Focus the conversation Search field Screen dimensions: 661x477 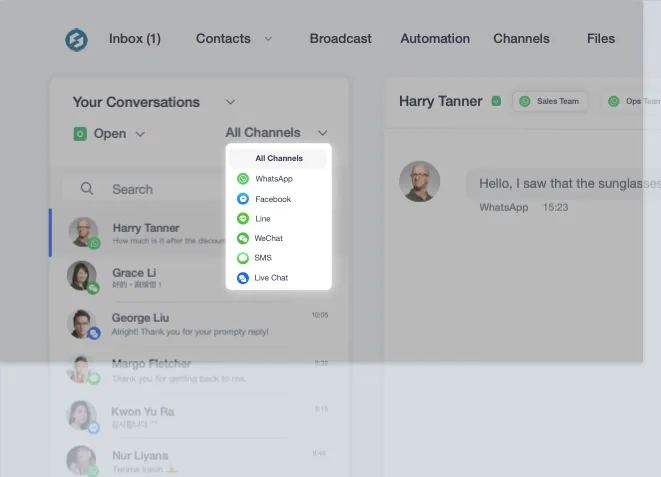145,189
